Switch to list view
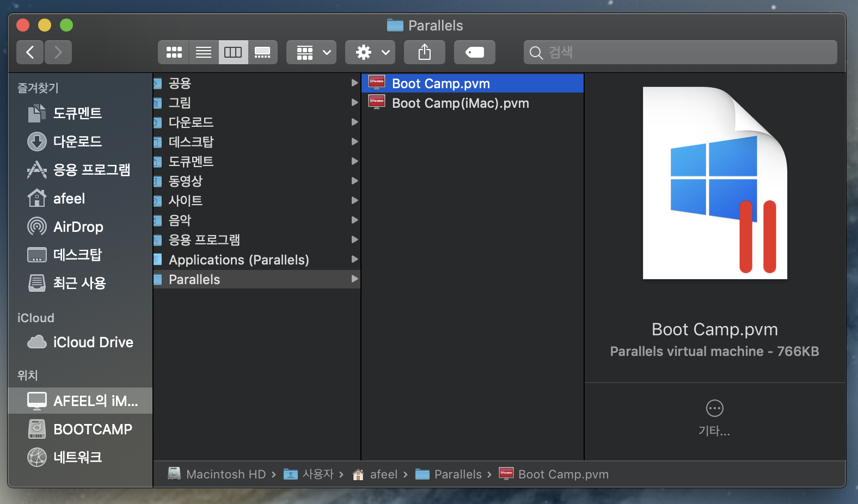 pos(204,52)
